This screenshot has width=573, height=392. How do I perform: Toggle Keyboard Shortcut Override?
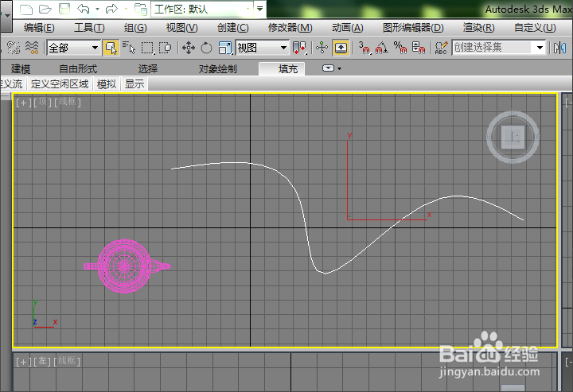[x=341, y=48]
